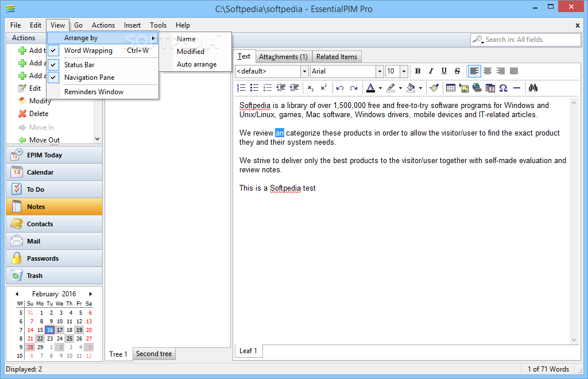This screenshot has width=588, height=379.
Task: Switch to the Related Items tab
Action: pos(336,57)
